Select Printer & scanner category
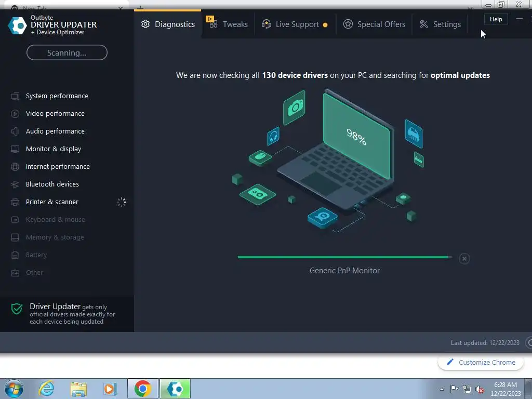 [52, 202]
